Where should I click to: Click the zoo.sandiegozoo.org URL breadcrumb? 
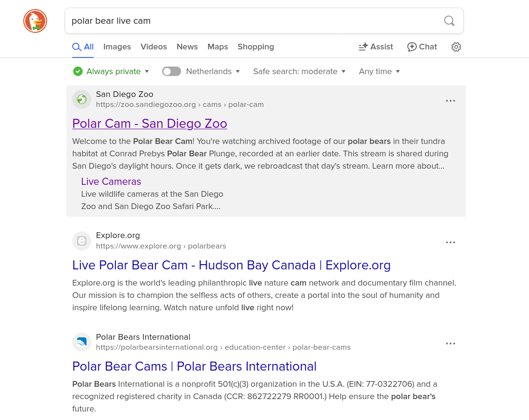click(x=180, y=105)
